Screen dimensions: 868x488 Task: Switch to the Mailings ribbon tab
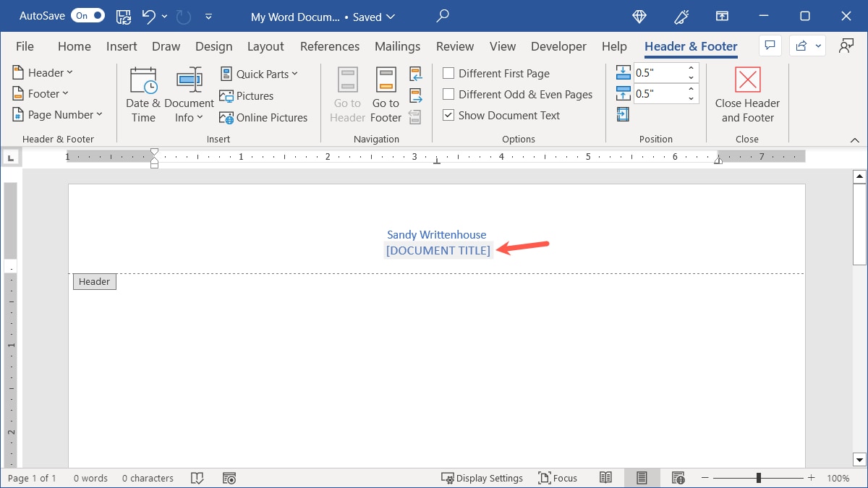[x=397, y=46]
